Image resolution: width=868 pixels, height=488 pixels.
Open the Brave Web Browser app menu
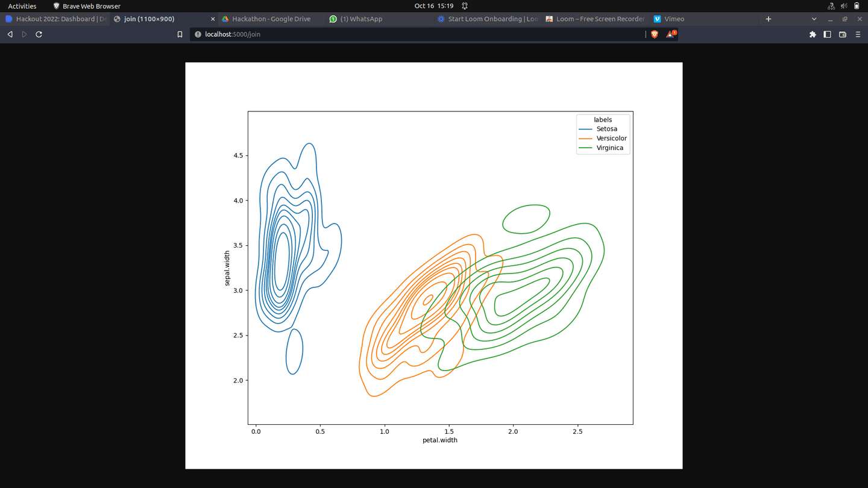(x=87, y=6)
